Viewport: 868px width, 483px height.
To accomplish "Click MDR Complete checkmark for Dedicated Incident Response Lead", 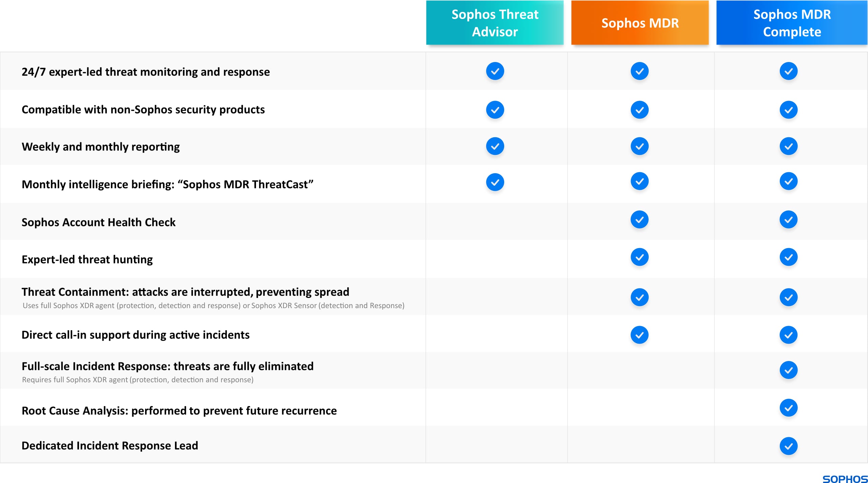I will tap(788, 446).
